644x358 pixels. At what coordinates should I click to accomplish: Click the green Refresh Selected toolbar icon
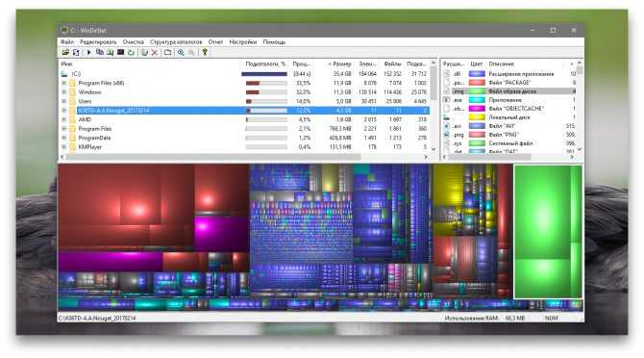point(131,52)
